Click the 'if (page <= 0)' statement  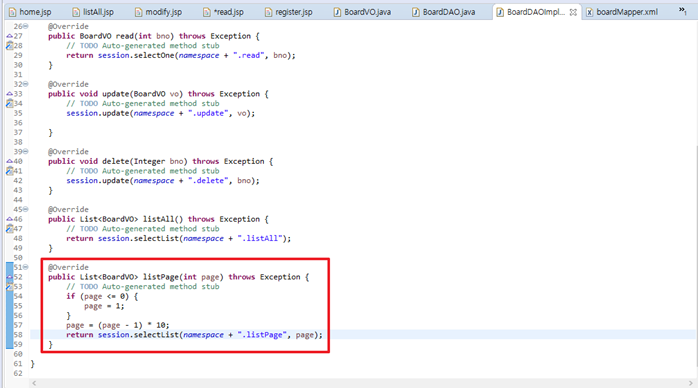tap(102, 296)
